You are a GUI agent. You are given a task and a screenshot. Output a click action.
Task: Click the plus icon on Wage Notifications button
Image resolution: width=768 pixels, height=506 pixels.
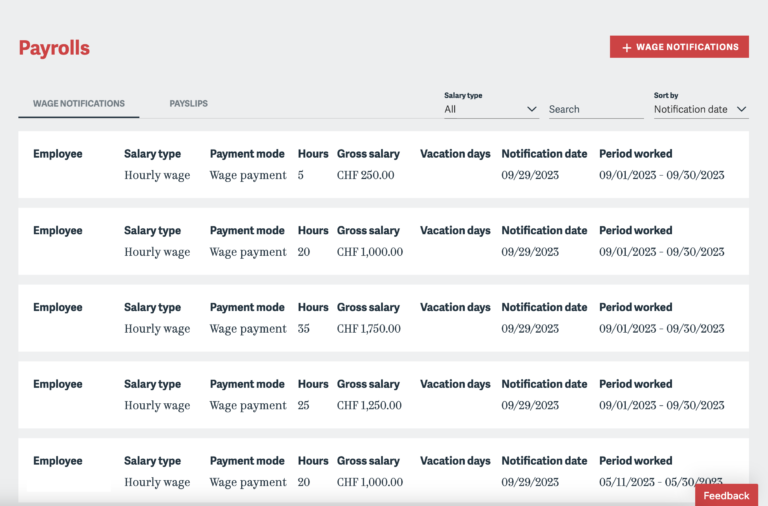point(627,47)
